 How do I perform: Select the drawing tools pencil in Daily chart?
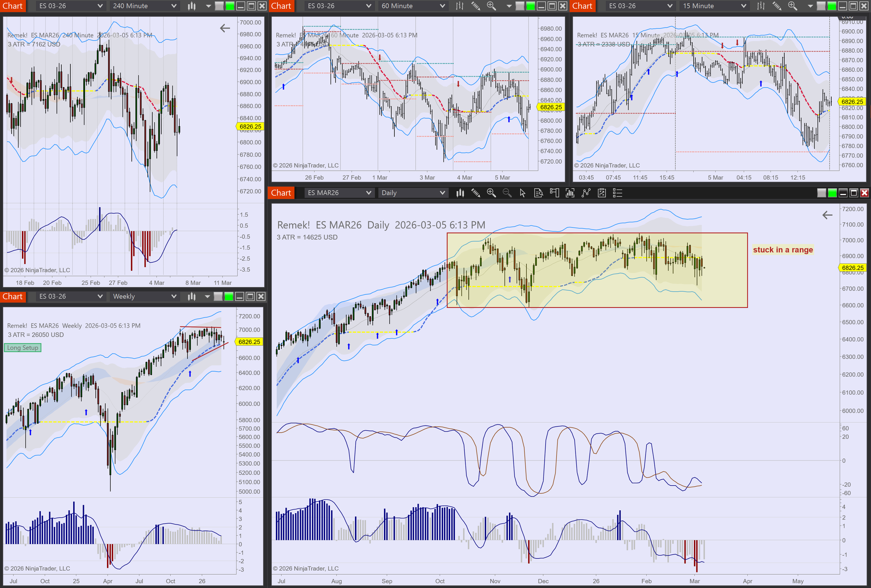tap(476, 193)
